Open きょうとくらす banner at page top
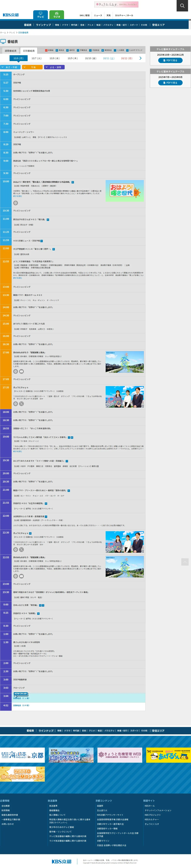 point(116,4)
